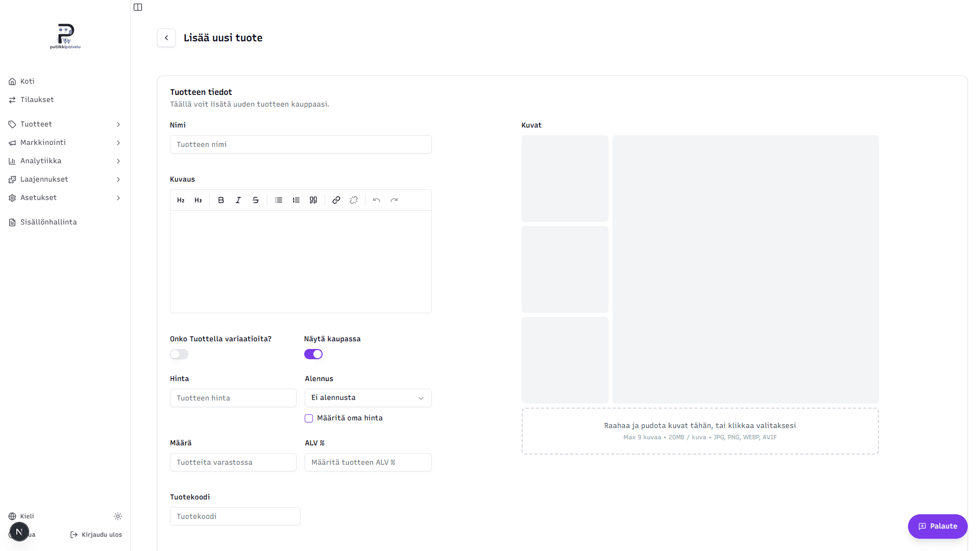Focus the Tuotteen nimi field
Viewport: 980px width, 551px height.
[x=301, y=144]
